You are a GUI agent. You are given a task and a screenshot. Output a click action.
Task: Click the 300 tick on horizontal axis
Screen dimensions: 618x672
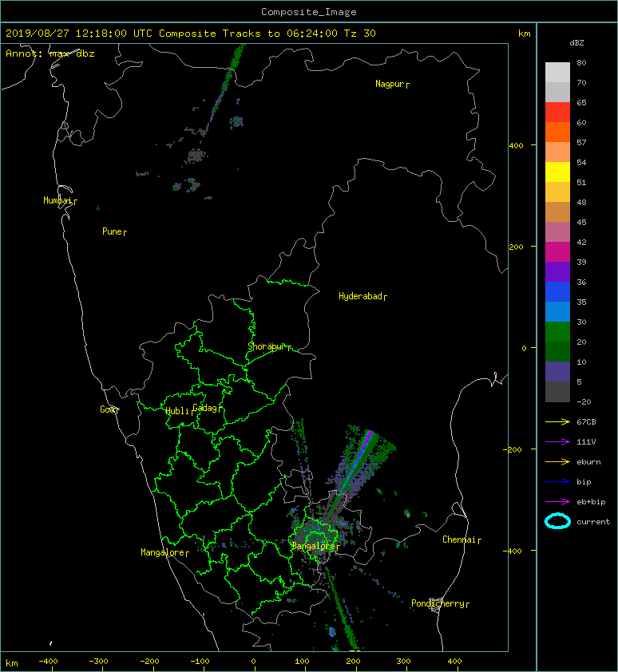[x=403, y=662]
